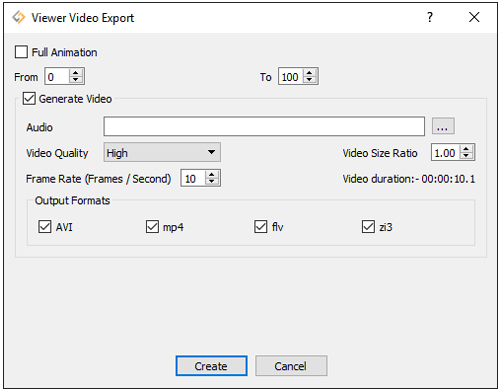This screenshot has height=390, width=502.
Task: Click the Create button
Action: tap(211, 366)
